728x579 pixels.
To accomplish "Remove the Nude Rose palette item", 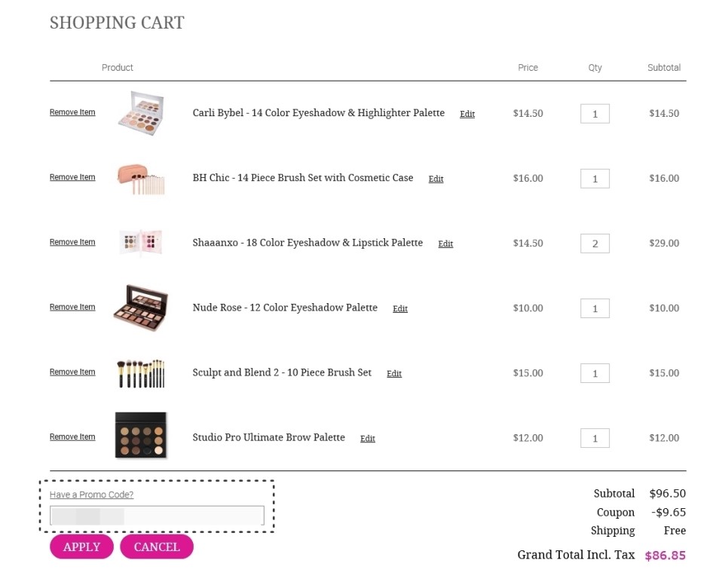I will coord(72,308).
